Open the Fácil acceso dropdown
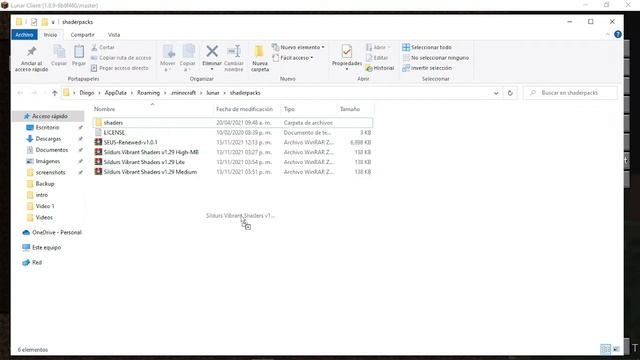Viewport: 640px width, 360px height. click(293, 58)
